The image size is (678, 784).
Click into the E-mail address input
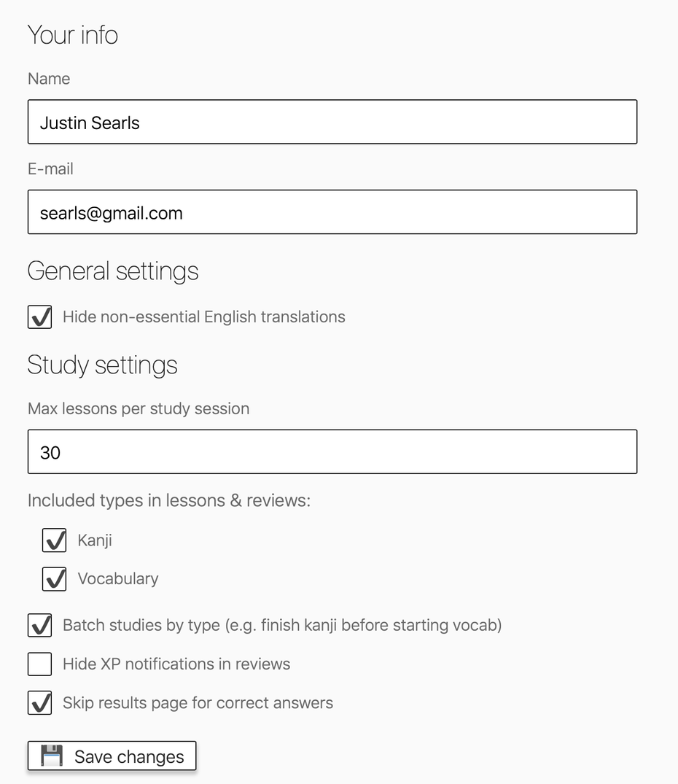332,212
